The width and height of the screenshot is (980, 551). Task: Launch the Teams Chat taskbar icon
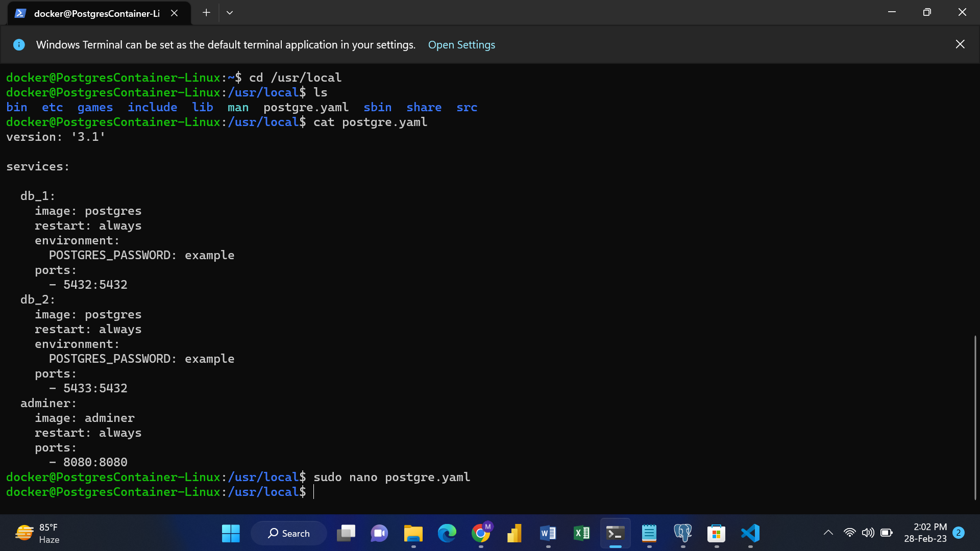379,533
